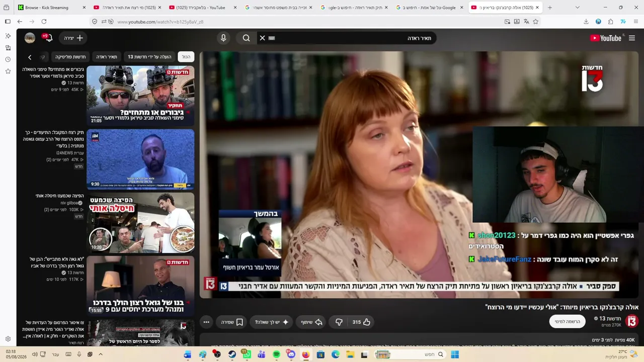Toggle the browser sidebar panel
The width and height of the screenshot is (644, 362).
click(8, 22)
